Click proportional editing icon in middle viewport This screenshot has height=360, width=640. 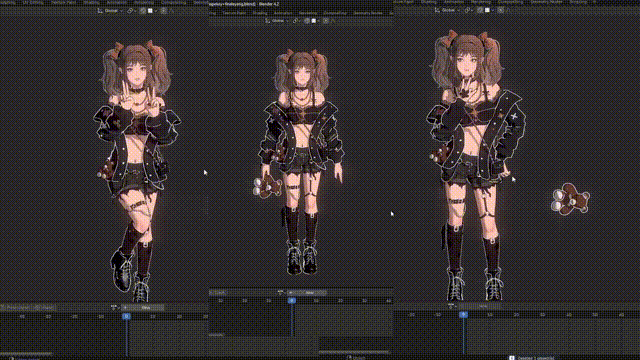point(326,21)
